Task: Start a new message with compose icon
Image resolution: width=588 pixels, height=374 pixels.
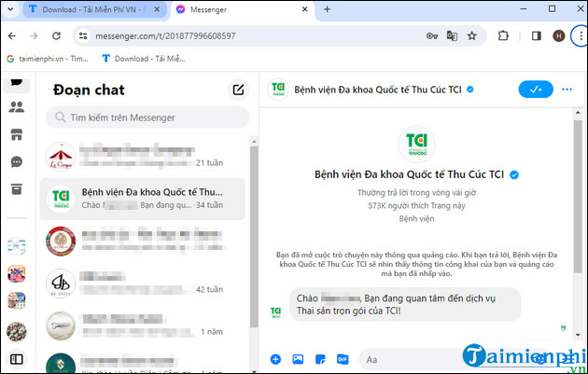Action: pos(238,90)
